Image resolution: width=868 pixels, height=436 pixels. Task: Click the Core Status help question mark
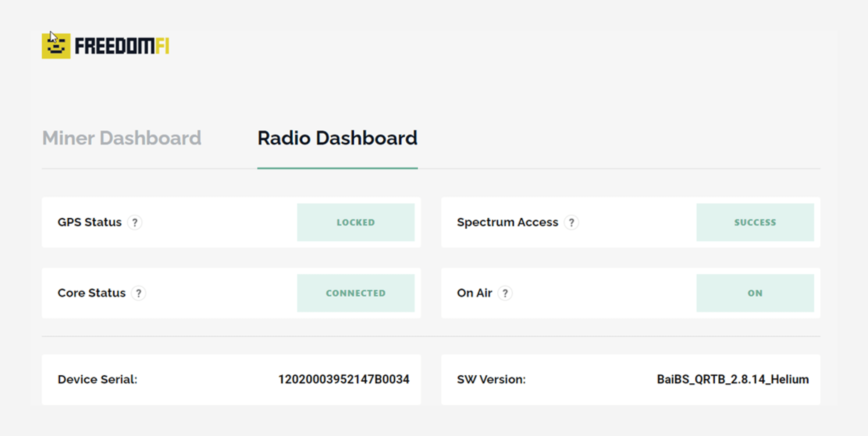138,293
